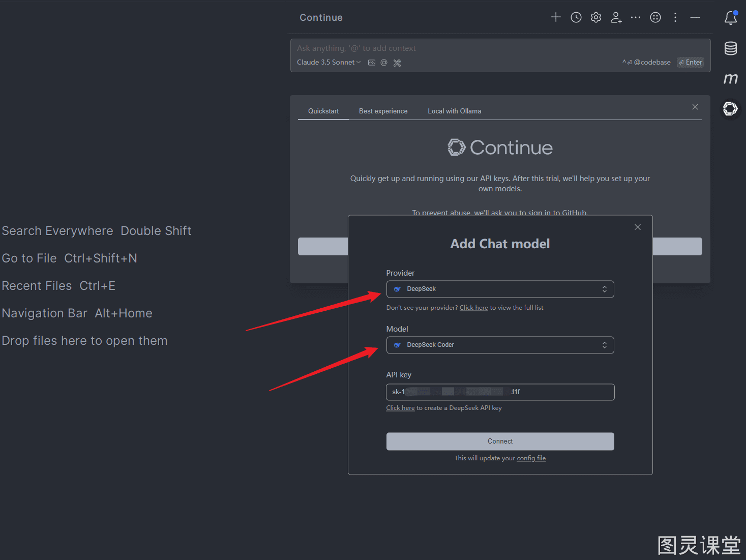Click the Recent Files Ctrl+E hint
Viewport: 746px width, 560px height.
58,286
